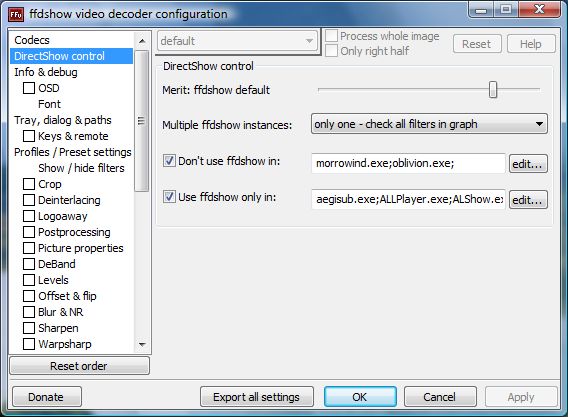Click the Donate button
Image resolution: width=568 pixels, height=417 pixels.
(x=46, y=397)
